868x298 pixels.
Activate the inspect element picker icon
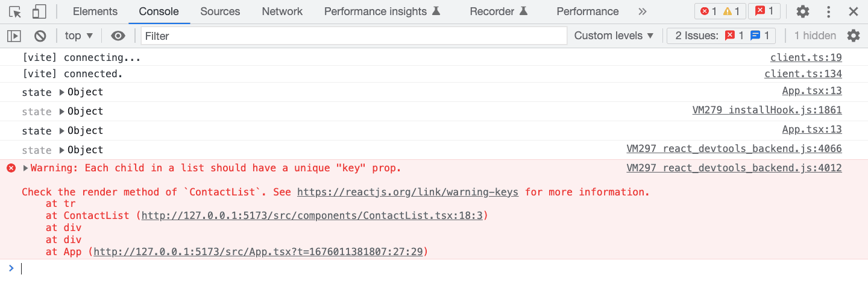[15, 11]
